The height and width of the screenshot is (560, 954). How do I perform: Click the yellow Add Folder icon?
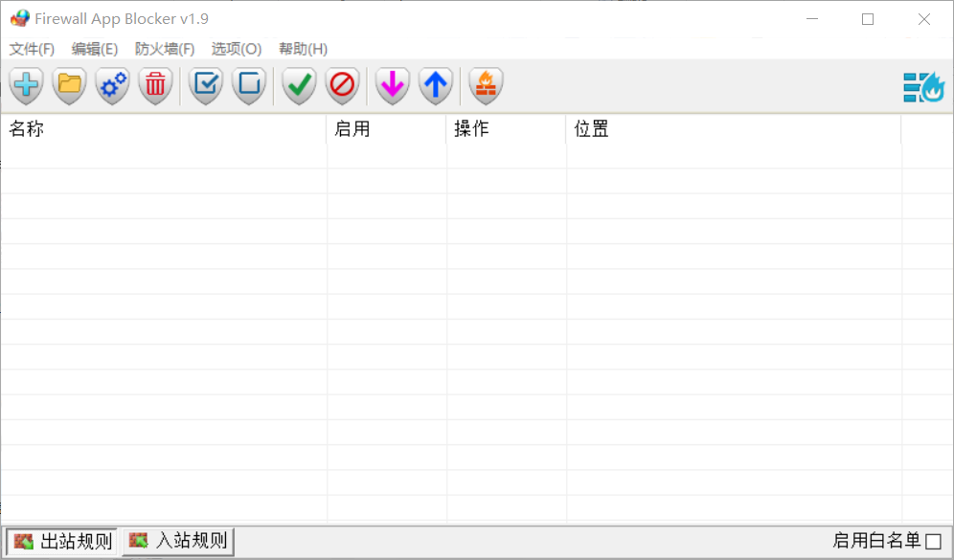coord(70,86)
